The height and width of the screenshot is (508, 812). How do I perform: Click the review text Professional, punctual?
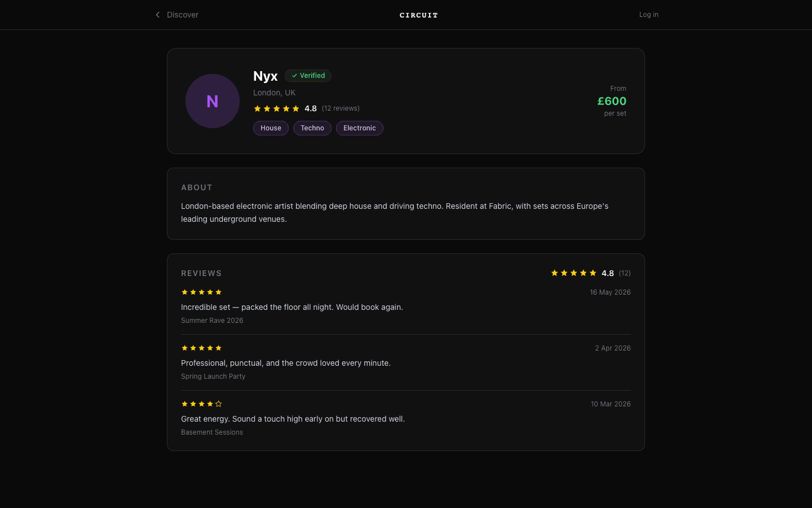pyautogui.click(x=286, y=363)
